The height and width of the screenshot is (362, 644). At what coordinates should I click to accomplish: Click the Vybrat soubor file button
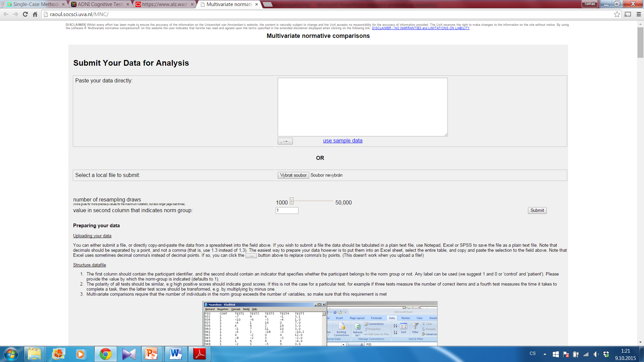(293, 175)
